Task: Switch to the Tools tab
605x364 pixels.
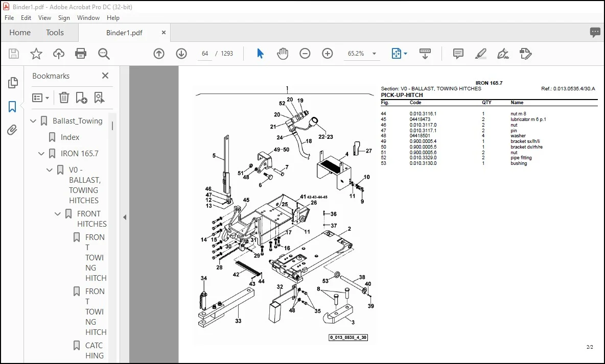Action: (x=55, y=32)
